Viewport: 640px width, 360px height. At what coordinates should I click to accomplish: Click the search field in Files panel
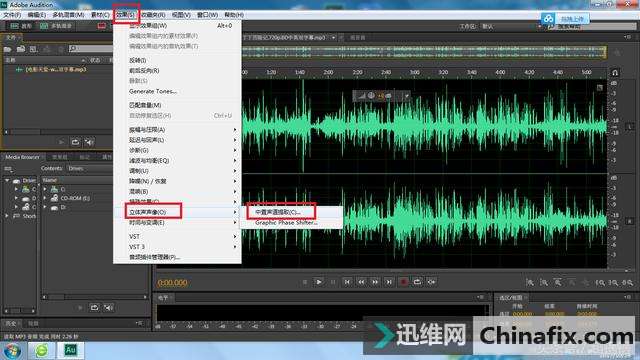pyautogui.click(x=91, y=49)
